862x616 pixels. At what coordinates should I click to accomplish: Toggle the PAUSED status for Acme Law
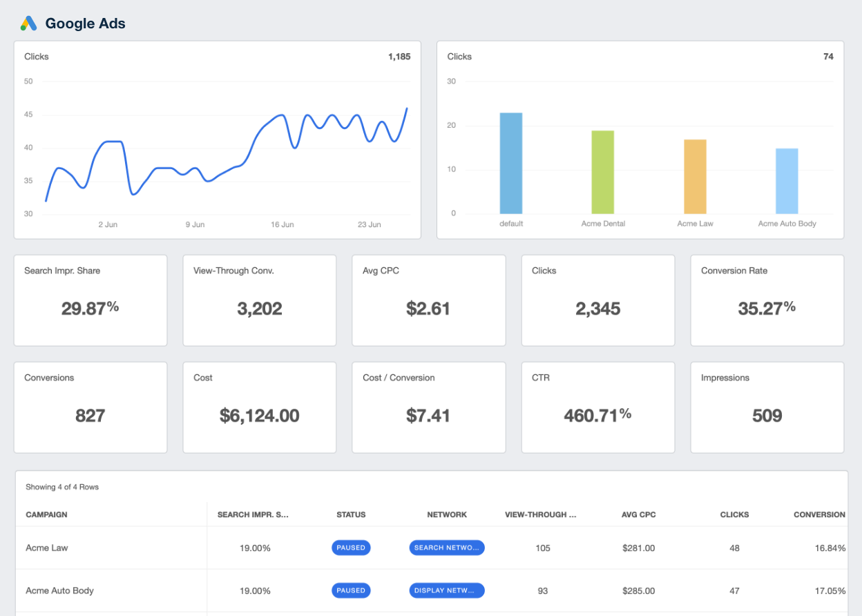click(x=351, y=547)
